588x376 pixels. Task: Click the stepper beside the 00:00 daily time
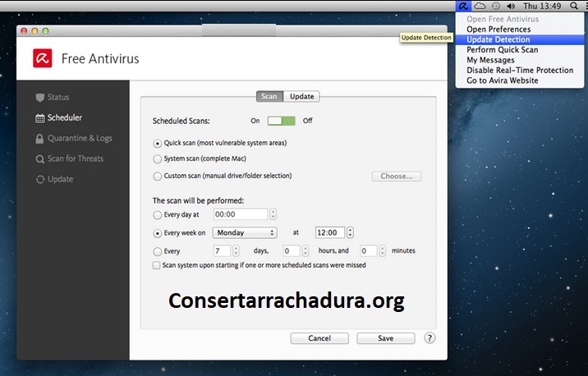[273, 214]
